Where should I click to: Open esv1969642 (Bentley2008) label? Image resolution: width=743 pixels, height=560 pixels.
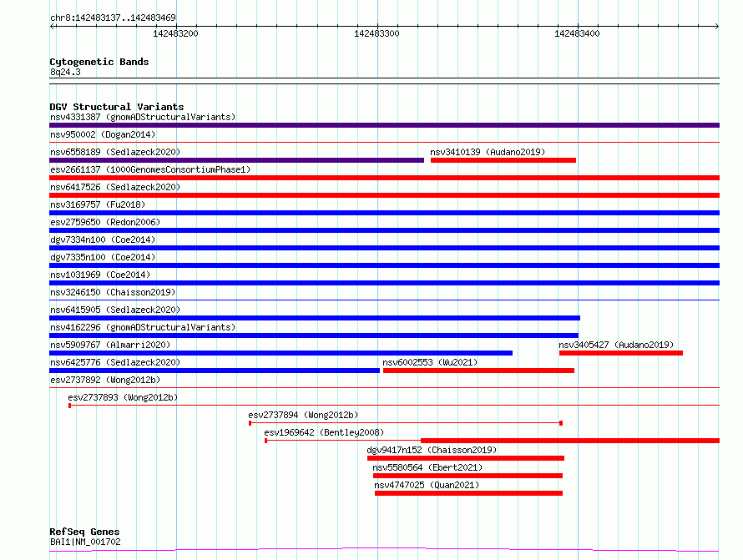324,432
